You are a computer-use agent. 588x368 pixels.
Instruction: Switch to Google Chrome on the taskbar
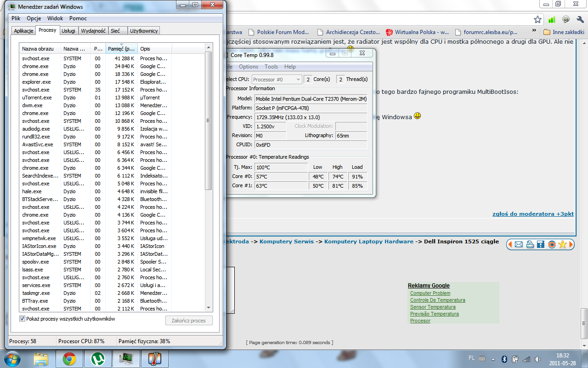point(69,359)
